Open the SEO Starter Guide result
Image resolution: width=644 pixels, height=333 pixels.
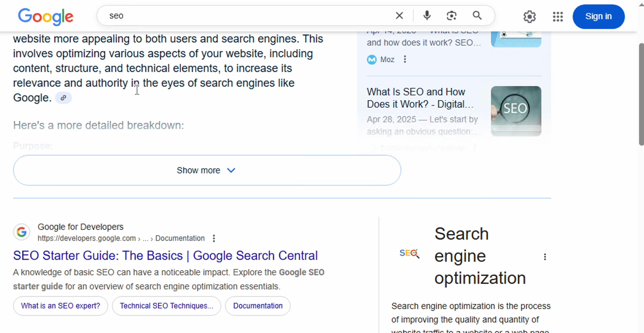[x=165, y=255]
